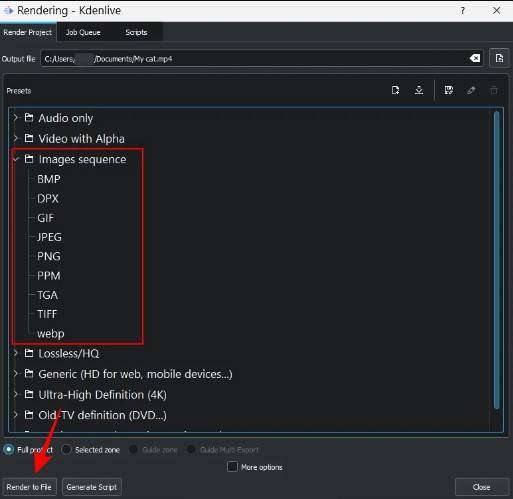Select the Full project radio button
This screenshot has width=513, height=499.
click(8, 449)
